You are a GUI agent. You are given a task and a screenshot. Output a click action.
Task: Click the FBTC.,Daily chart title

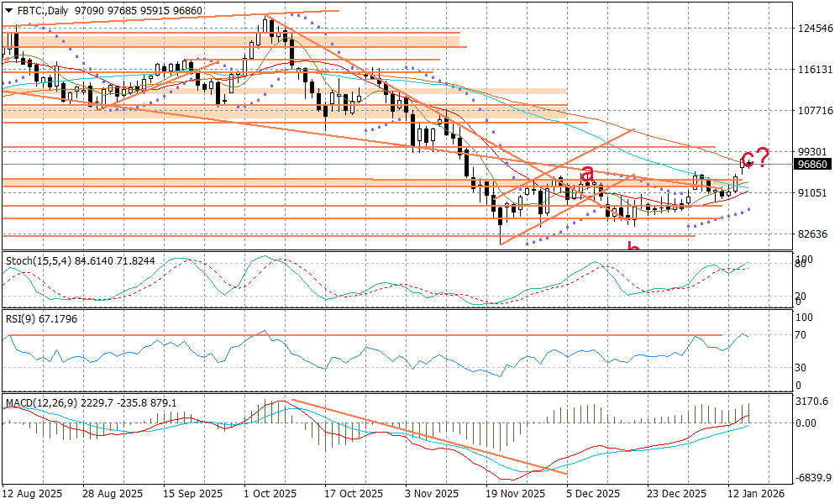pyautogui.click(x=44, y=8)
